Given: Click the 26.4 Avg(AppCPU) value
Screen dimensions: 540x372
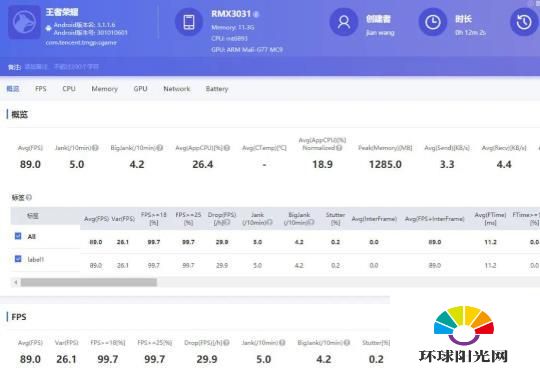Looking at the screenshot, I should pos(202,165).
